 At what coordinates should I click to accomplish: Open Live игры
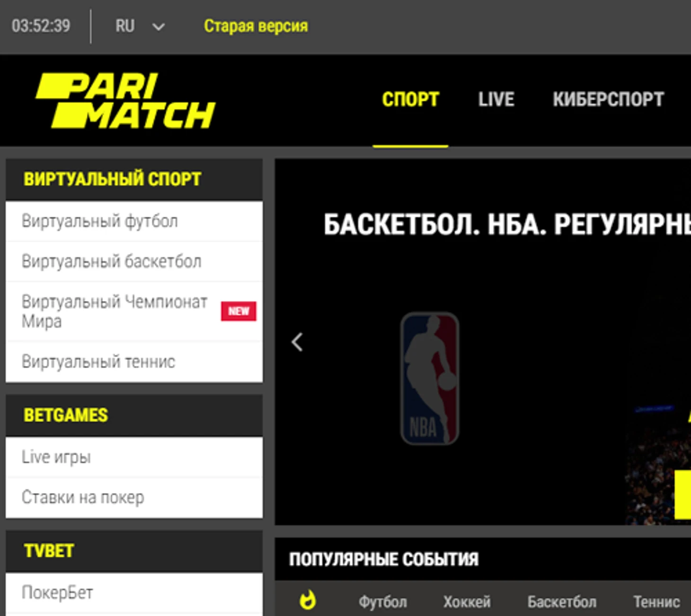(x=134, y=457)
